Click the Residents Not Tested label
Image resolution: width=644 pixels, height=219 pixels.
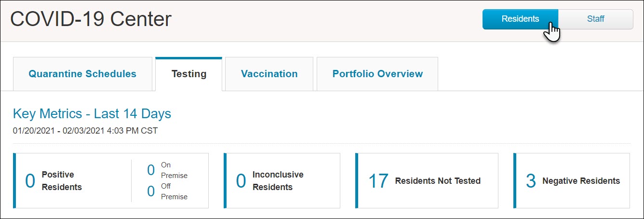pyautogui.click(x=438, y=181)
